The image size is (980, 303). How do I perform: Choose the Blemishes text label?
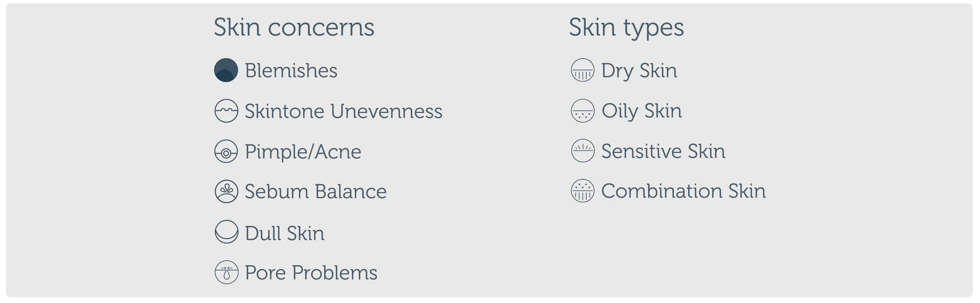click(291, 70)
